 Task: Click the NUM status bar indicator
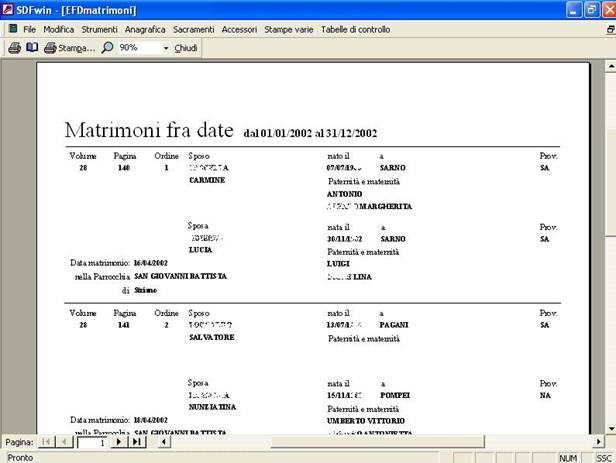click(568, 458)
